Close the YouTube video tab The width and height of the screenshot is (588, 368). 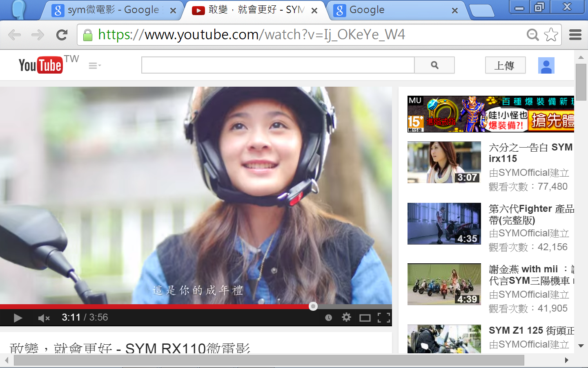[314, 11]
